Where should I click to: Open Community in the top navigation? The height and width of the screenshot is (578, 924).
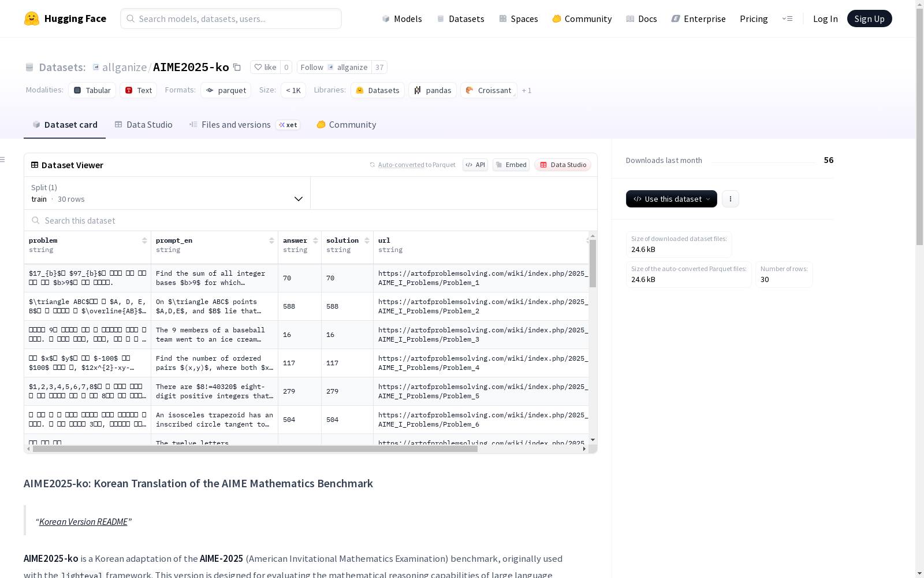(582, 18)
